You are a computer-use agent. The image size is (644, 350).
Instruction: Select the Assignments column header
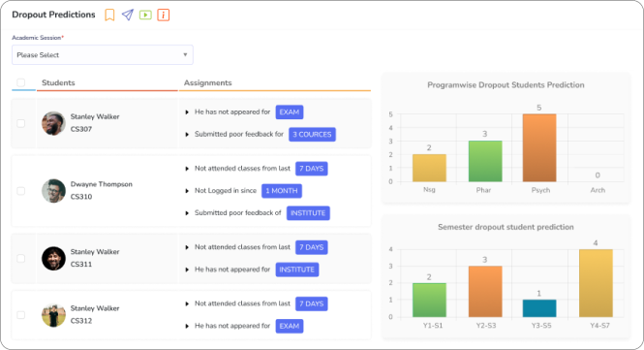click(x=208, y=82)
